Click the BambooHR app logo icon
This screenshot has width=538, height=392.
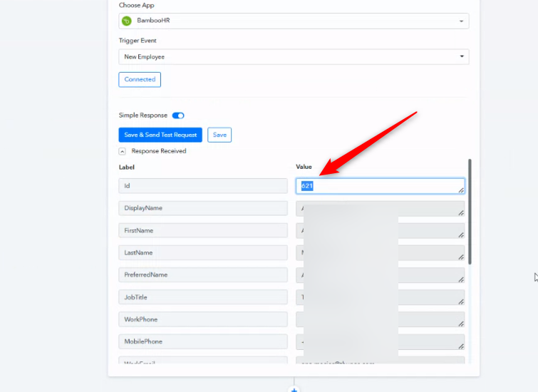(x=127, y=21)
